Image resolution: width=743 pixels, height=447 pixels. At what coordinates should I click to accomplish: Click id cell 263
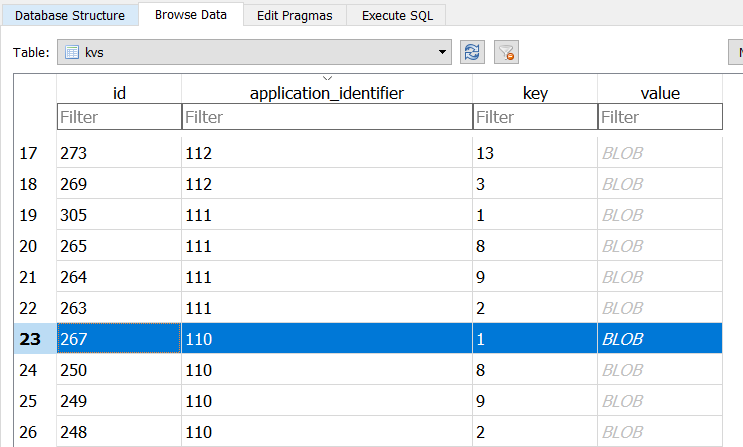pyautogui.click(x=119, y=308)
